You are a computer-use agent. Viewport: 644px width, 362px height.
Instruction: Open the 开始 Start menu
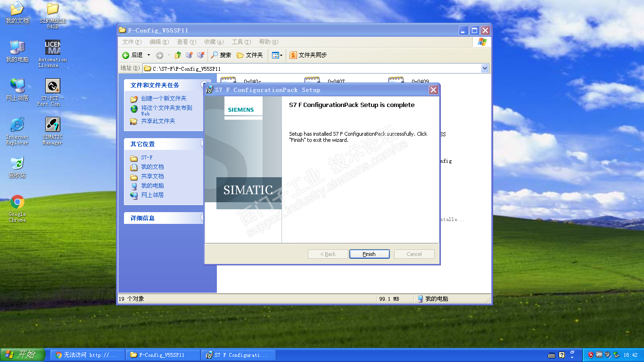pos(23,355)
